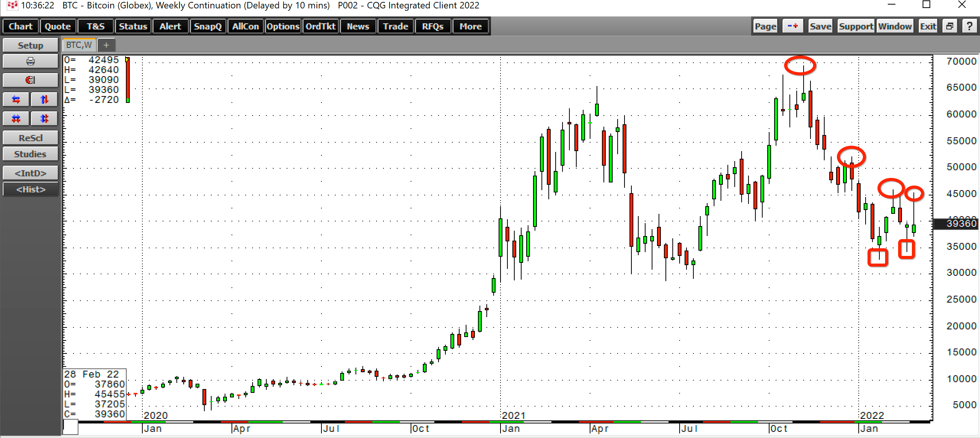Open the OrdTkt order ticket button
The width and height of the screenshot is (980, 438).
pyautogui.click(x=321, y=26)
